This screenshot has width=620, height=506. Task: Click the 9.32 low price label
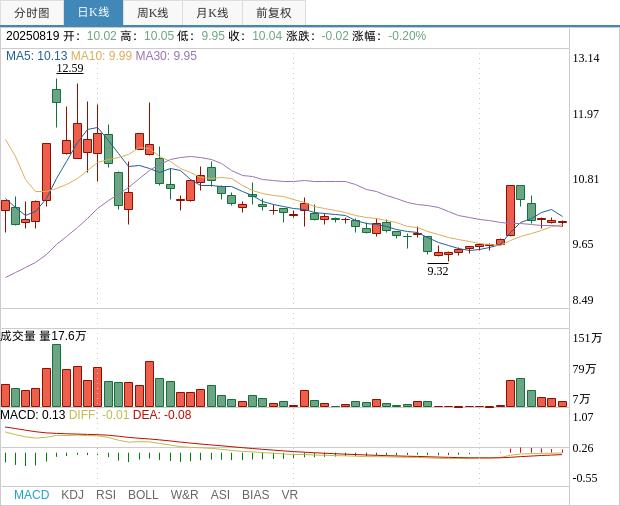pos(438,271)
